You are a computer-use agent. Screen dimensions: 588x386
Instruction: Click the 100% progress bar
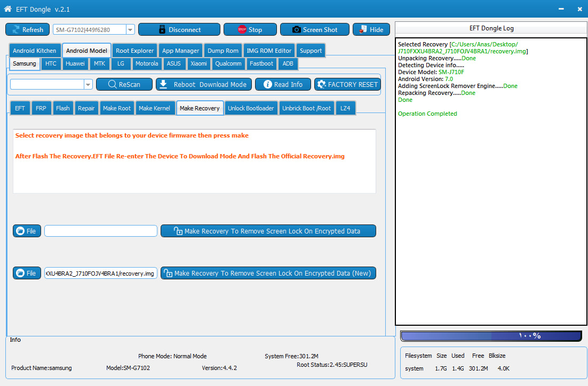pyautogui.click(x=491, y=336)
